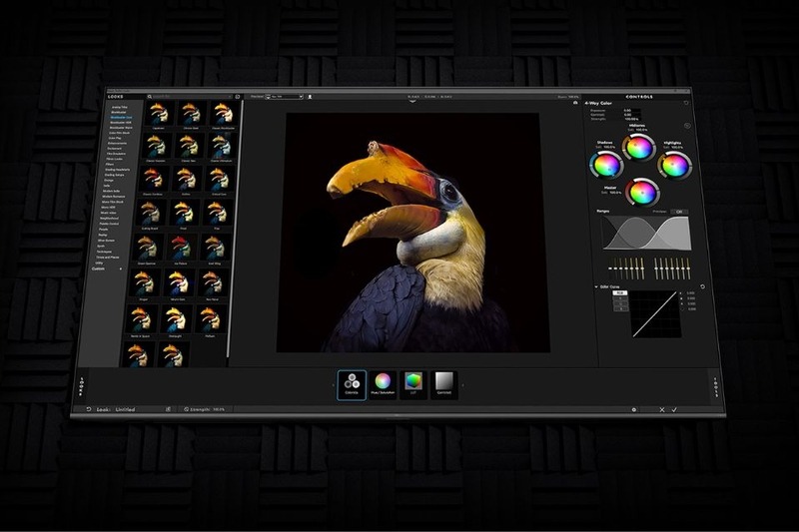Click the X icon to cancel changes
The height and width of the screenshot is (532, 799).
point(661,410)
